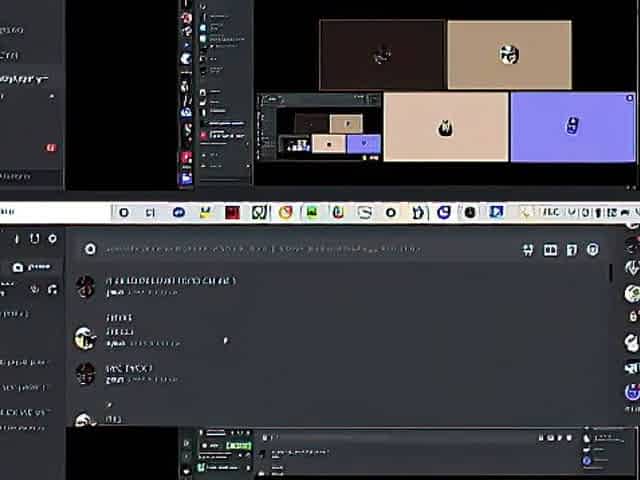
Task: Open user settings gear icon
Action: click(x=53, y=239)
